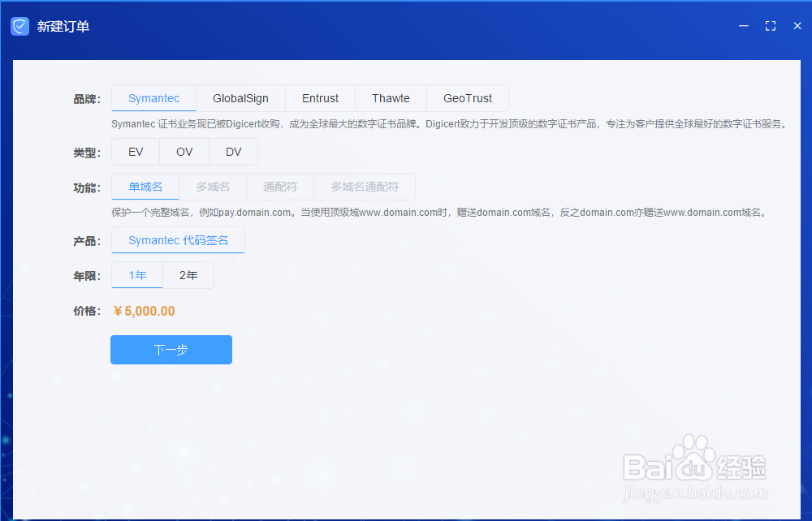Click the 年限 label
This screenshot has height=521, width=812.
87,276
